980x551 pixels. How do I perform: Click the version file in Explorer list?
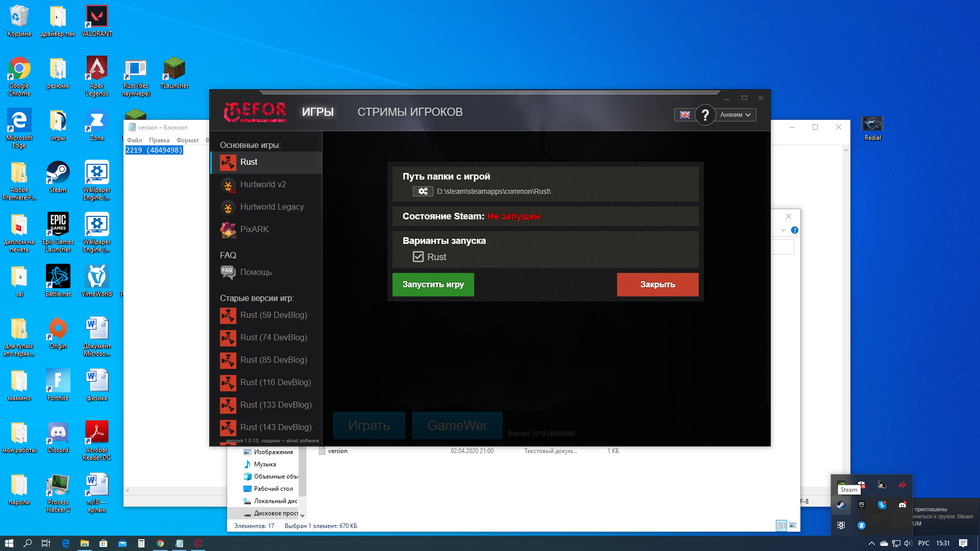coord(337,451)
